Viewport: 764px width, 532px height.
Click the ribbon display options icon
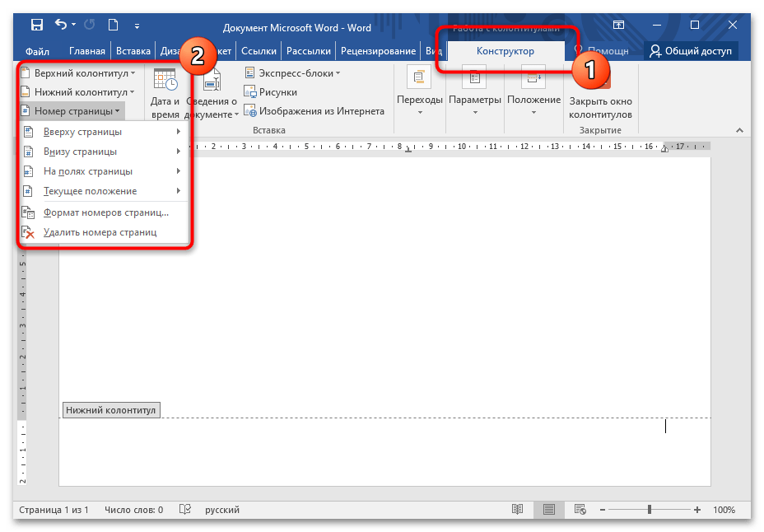pyautogui.click(x=618, y=25)
